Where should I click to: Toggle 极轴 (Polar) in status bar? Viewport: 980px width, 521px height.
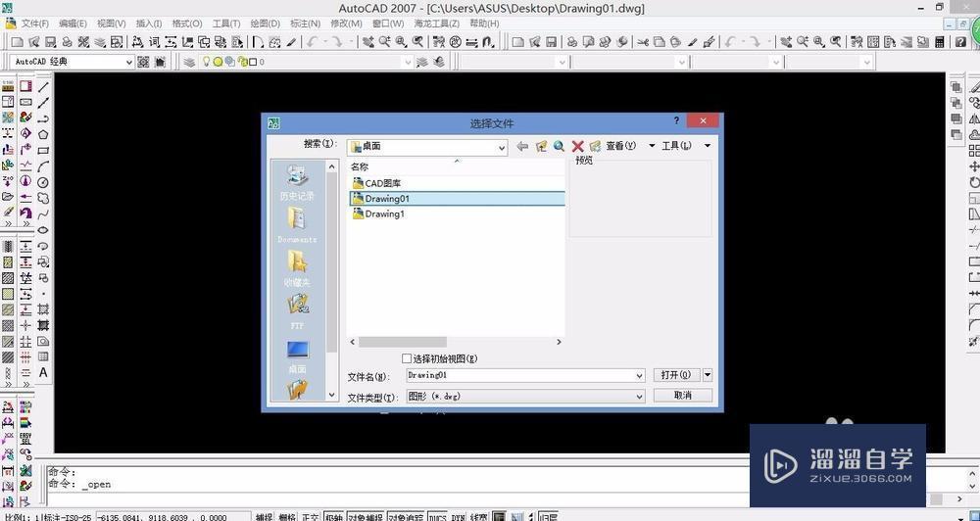[334, 517]
